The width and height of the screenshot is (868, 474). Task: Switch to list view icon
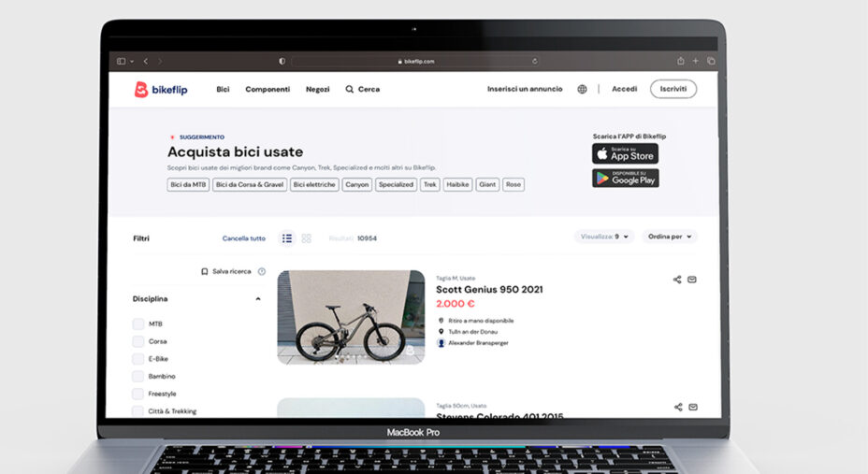tap(287, 238)
